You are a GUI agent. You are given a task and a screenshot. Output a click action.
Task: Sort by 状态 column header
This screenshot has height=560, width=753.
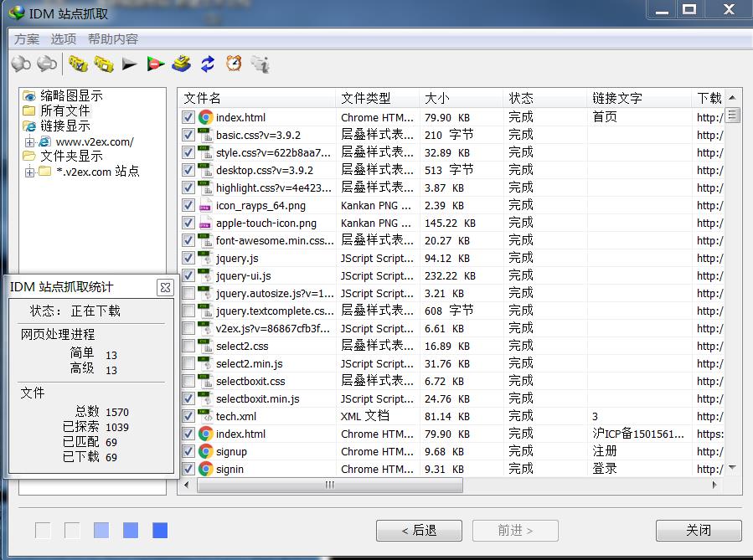pos(545,99)
